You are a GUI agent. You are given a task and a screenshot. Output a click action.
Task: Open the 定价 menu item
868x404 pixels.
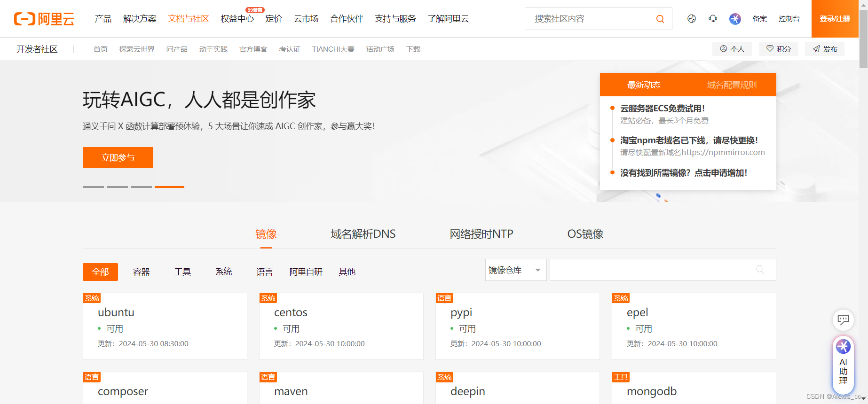coord(274,19)
